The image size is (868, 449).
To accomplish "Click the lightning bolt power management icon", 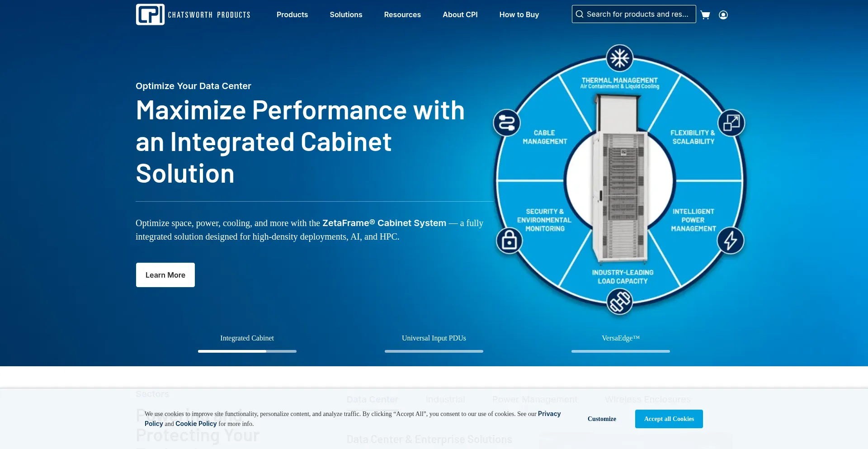I will (731, 241).
